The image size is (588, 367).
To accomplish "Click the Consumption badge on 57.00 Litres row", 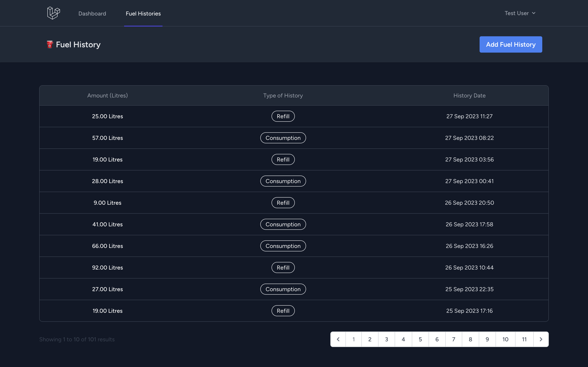I will (x=283, y=137).
